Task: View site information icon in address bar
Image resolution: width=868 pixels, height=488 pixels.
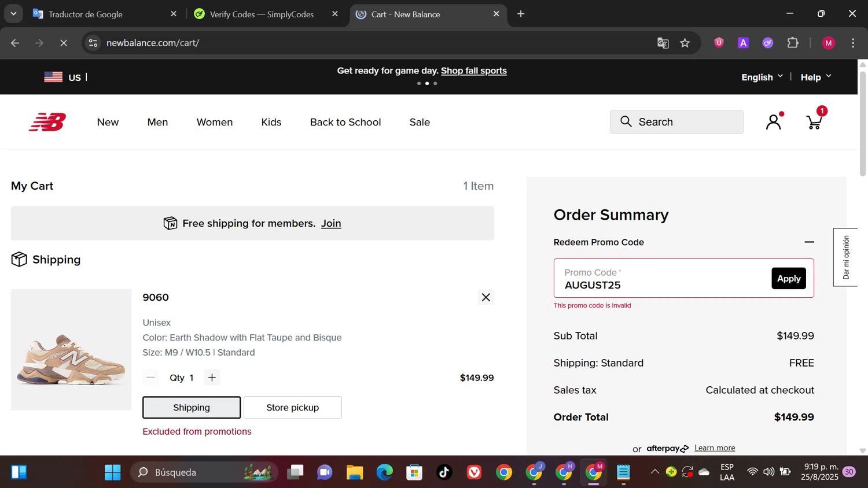Action: 93,43
